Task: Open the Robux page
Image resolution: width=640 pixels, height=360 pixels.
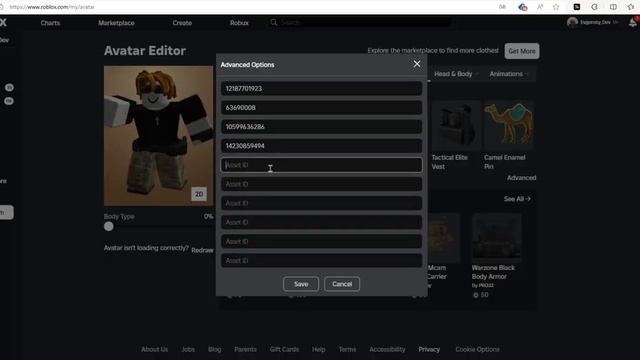Action: click(x=239, y=23)
